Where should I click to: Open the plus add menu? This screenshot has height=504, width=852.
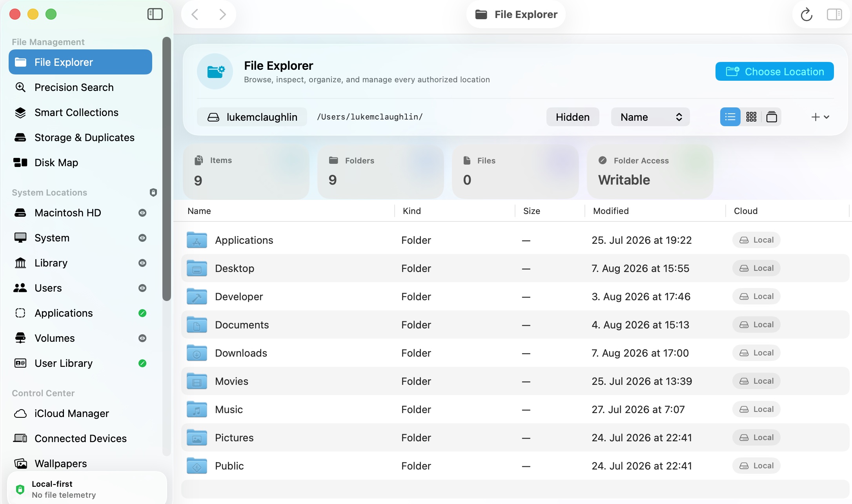(820, 117)
